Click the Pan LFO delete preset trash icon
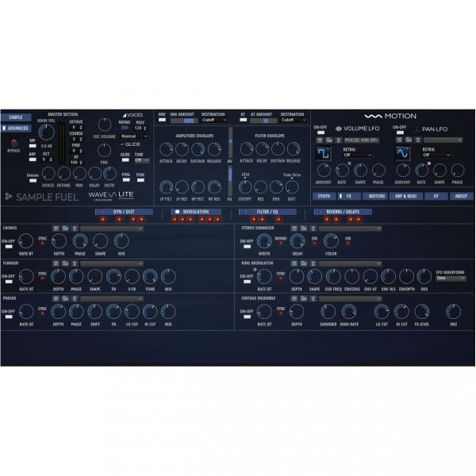This screenshot has height=476, width=476. [418, 140]
